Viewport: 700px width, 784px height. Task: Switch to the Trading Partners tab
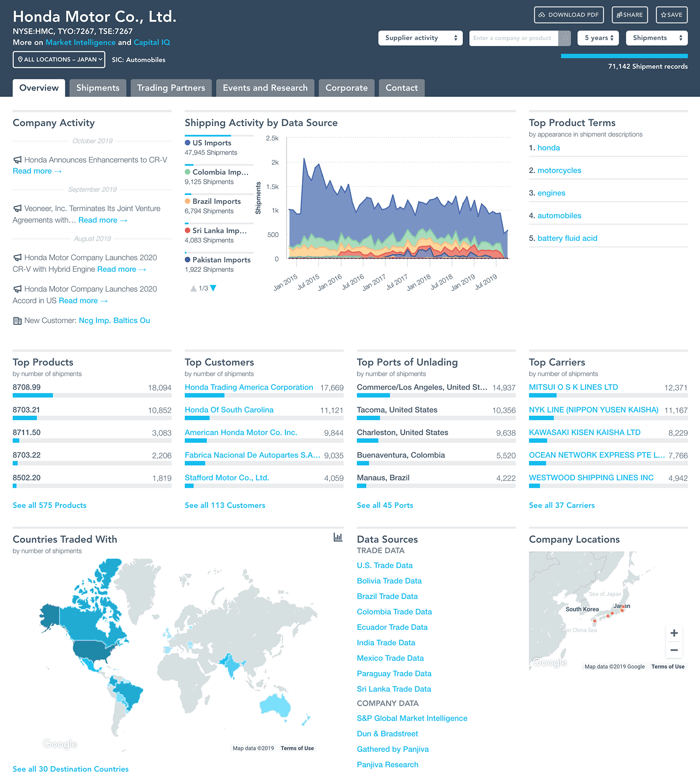[x=171, y=88]
